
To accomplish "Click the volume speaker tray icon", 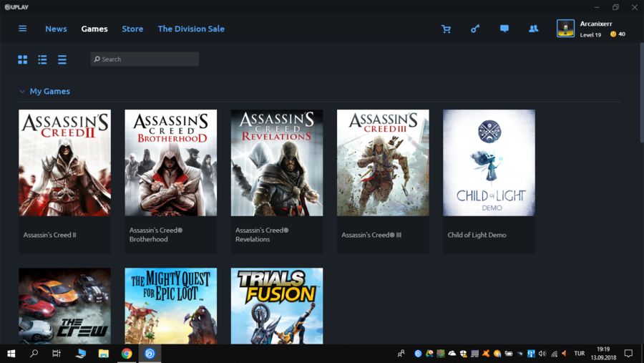I will (542, 354).
